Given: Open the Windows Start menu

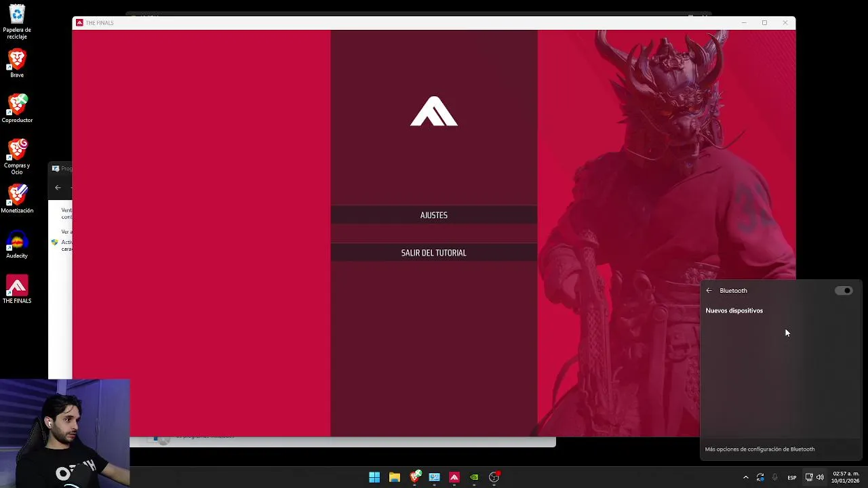Looking at the screenshot, I should tap(374, 477).
